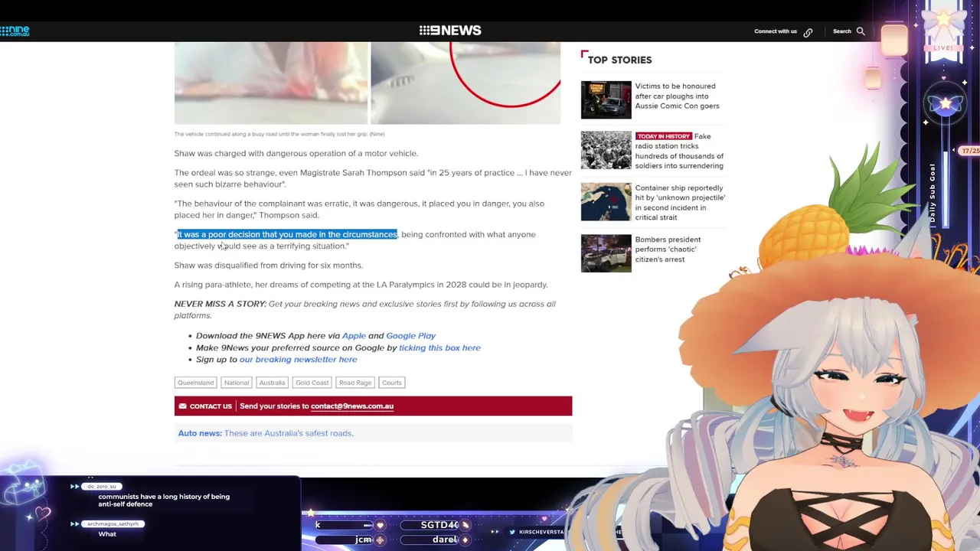
Task: Click the blurred left article image
Action: point(271,83)
